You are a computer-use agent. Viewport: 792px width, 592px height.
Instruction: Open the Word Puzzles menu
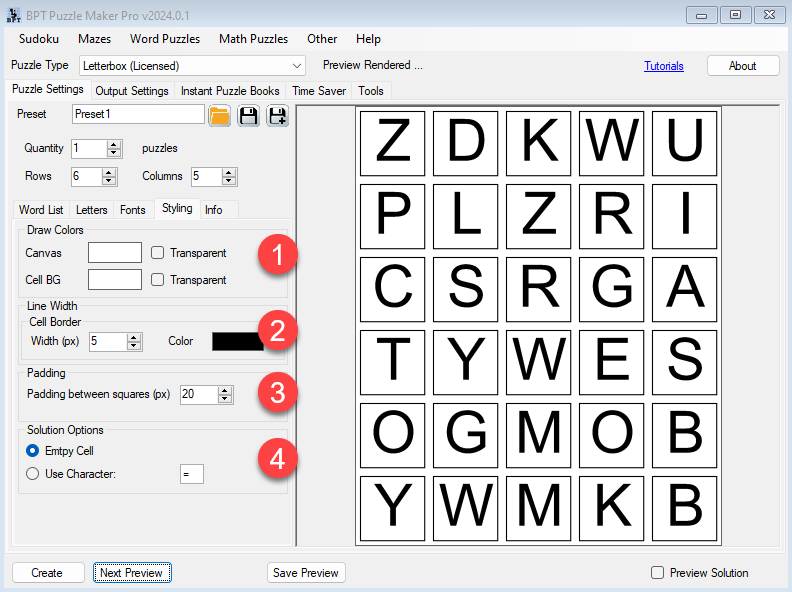click(x=165, y=39)
